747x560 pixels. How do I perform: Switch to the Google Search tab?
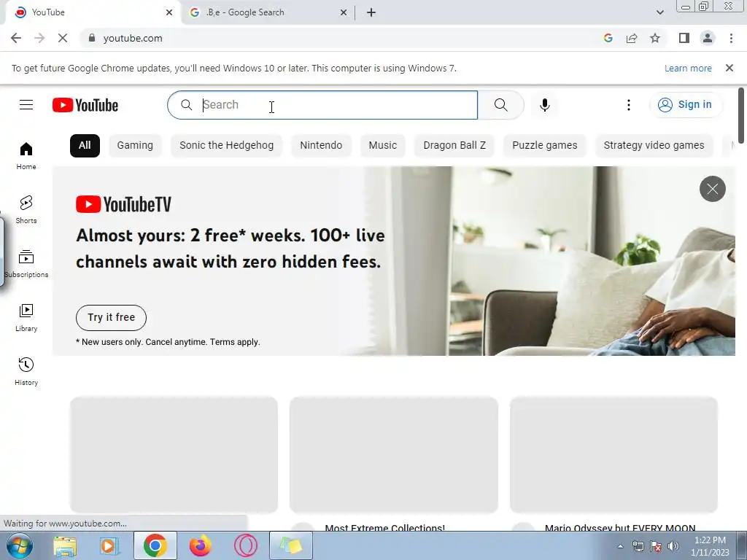[267, 12]
